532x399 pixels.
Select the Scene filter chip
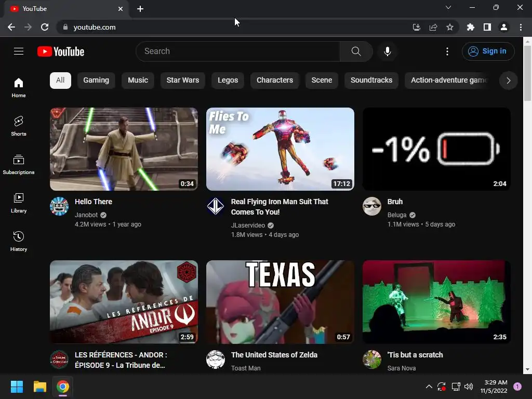click(322, 81)
